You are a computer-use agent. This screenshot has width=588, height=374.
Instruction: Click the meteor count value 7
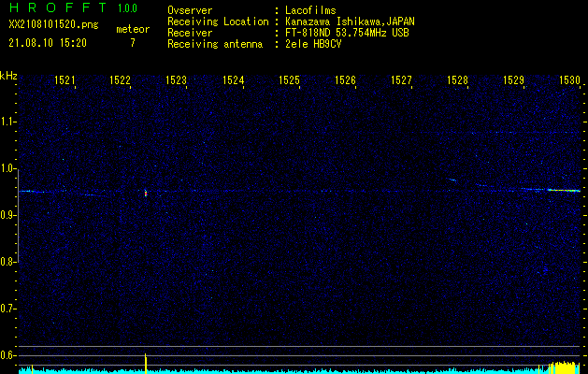pos(133,43)
